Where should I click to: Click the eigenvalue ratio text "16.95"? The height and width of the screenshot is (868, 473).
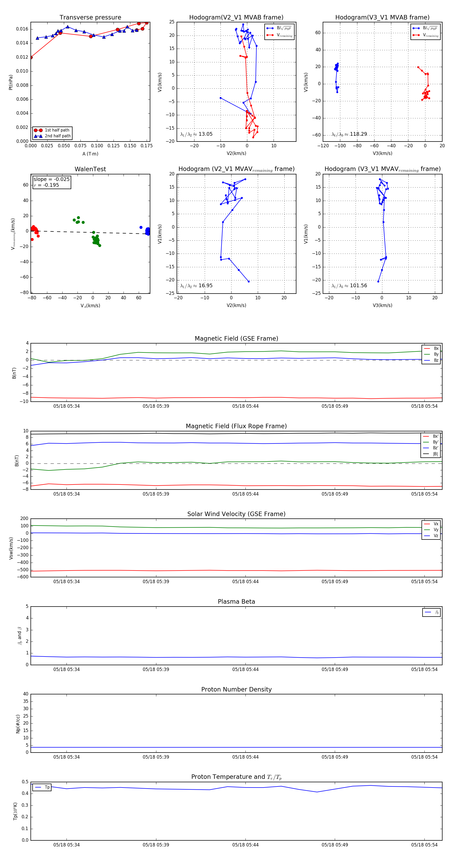205,286
